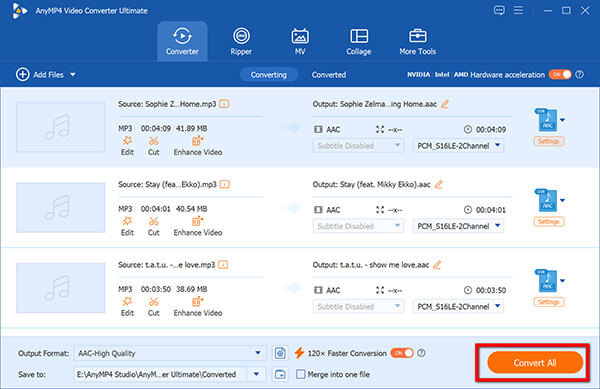Screen dimensions: 600x389
Task: Enhance Video for Sophie Z...Home.mp3
Action: coord(198,146)
